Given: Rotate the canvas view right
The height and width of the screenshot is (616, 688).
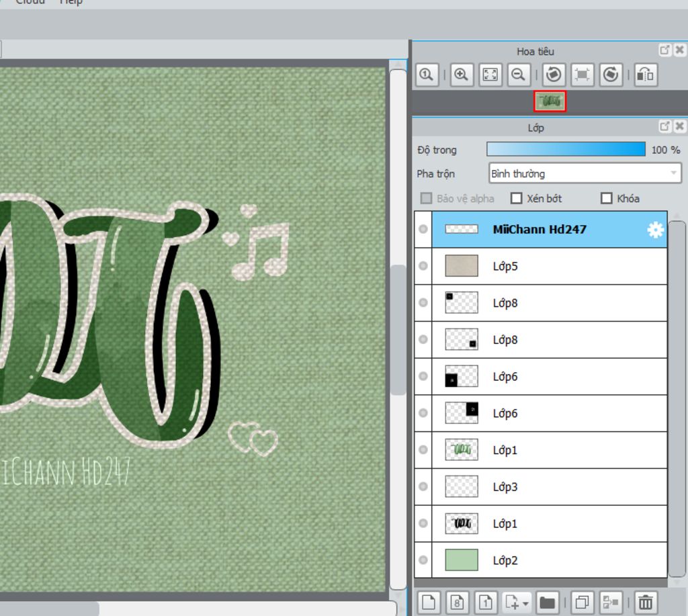Looking at the screenshot, I should coord(611,75).
